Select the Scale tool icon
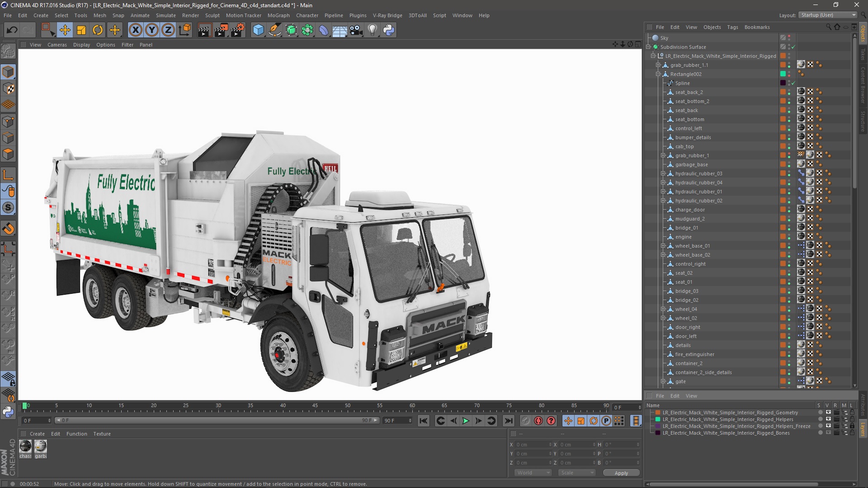This screenshot has width=868, height=488. 81,30
